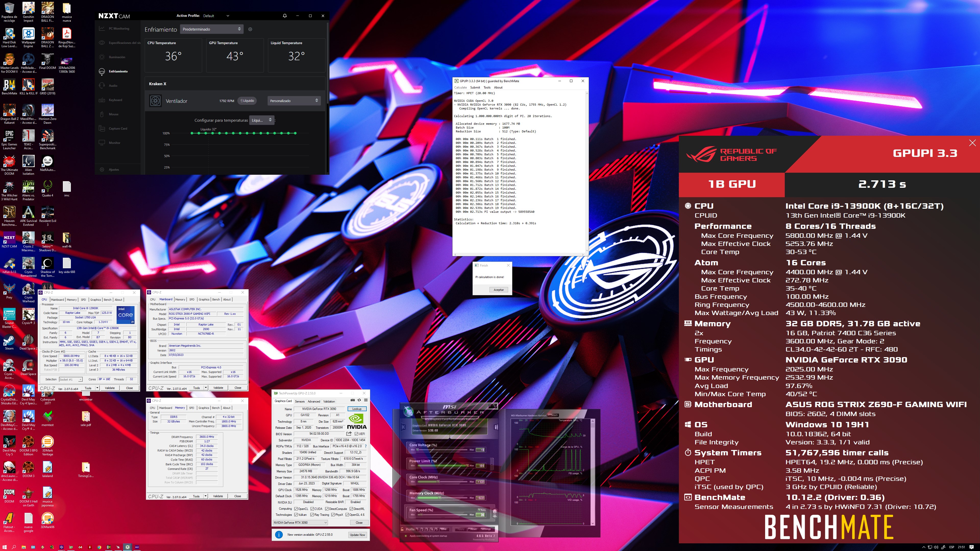
Task: Toggle the Vulkan checkbox in GPU-Z
Action: tap(296, 515)
